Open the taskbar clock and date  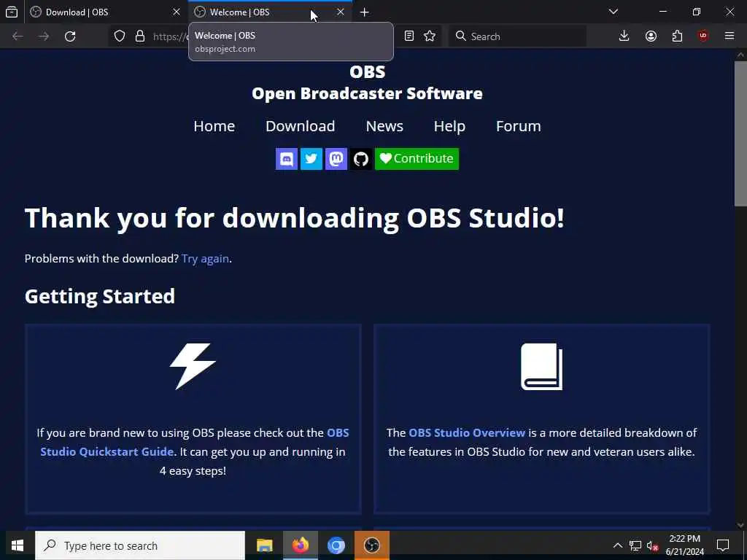click(x=684, y=545)
